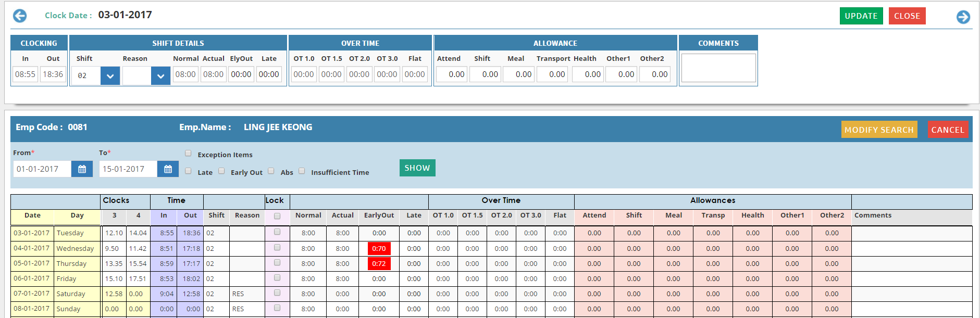The image size is (980, 318).
Task: Lock the 04-01-2017 Wednesday row
Action: [x=277, y=248]
